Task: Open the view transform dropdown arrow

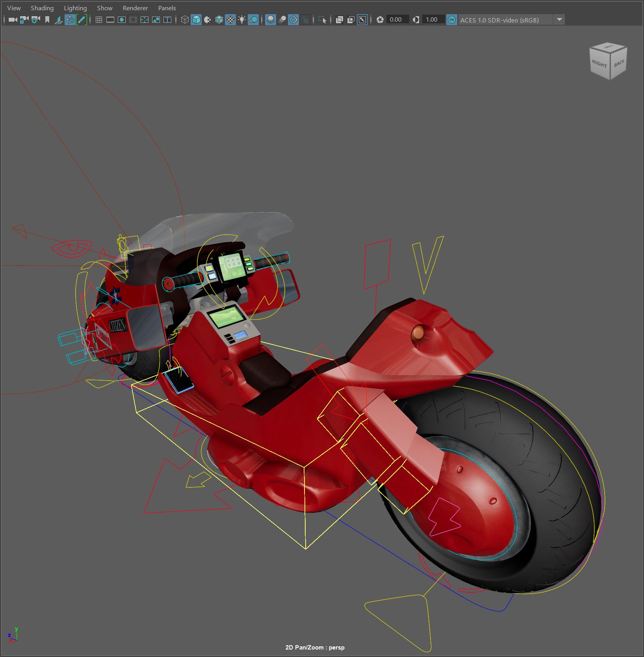Action: [559, 20]
